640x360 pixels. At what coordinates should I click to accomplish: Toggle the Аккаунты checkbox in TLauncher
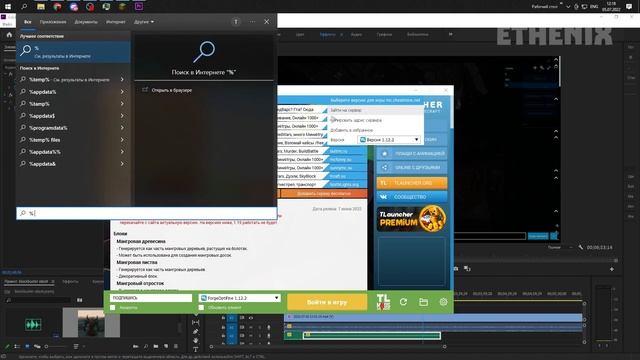(113, 308)
